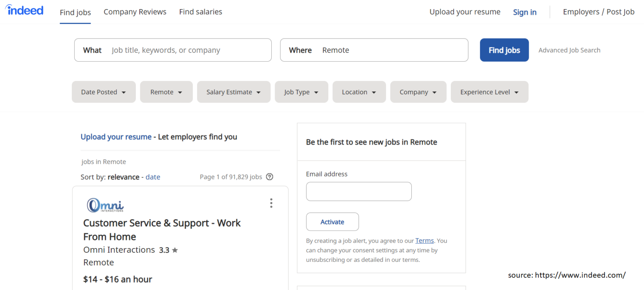This screenshot has height=290, width=644.
Task: Click the star next to the 3.3 rating
Action: tap(175, 249)
